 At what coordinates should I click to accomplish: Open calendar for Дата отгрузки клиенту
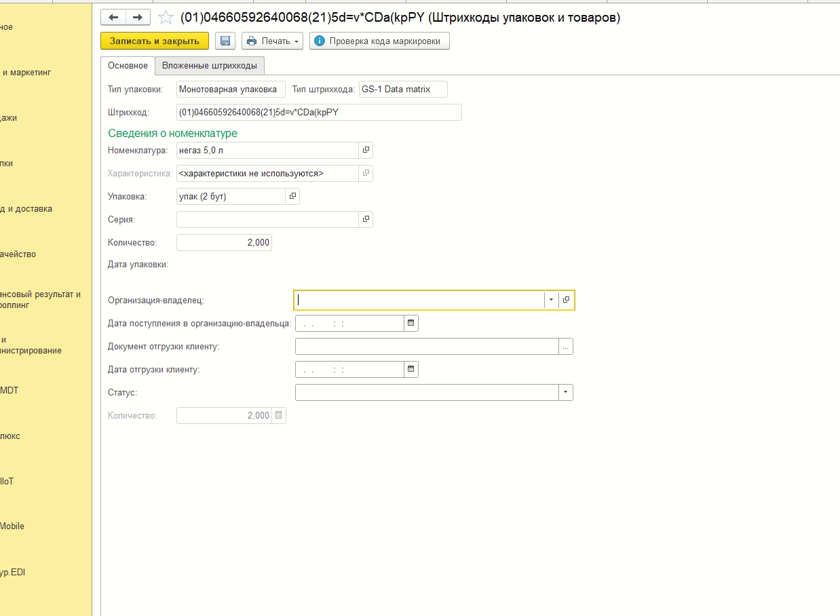pos(411,370)
